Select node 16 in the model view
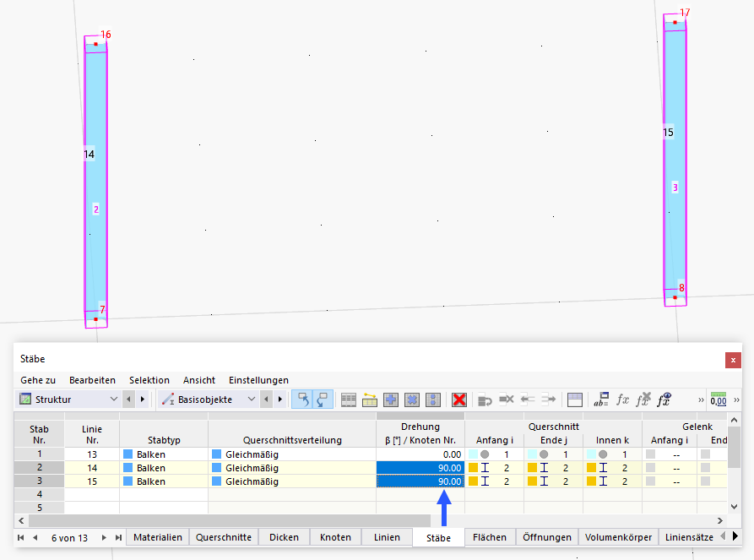The height and width of the screenshot is (560, 754). pyautogui.click(x=96, y=44)
